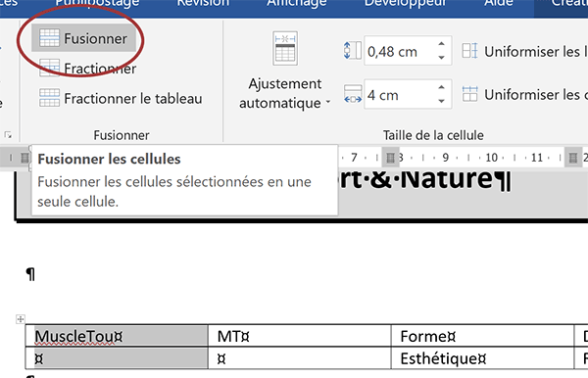Open the Révision ribbon tab

(203, 4)
